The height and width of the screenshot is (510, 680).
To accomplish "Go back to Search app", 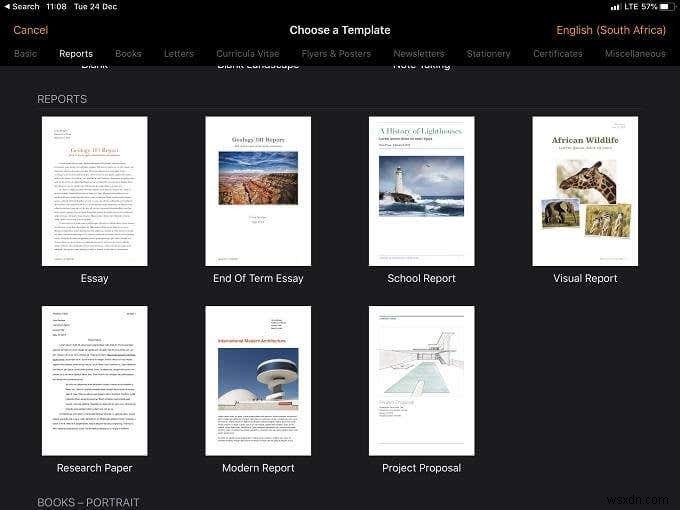I will pyautogui.click(x=21, y=7).
